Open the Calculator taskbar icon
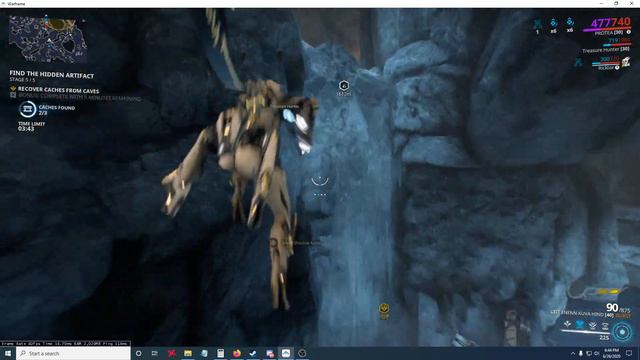 (220, 353)
